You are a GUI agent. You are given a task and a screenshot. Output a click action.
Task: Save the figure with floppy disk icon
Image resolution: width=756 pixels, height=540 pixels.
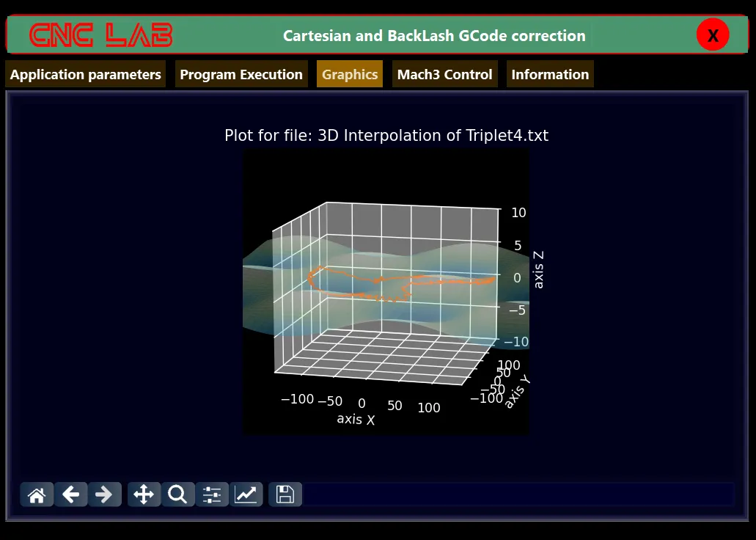pos(285,495)
